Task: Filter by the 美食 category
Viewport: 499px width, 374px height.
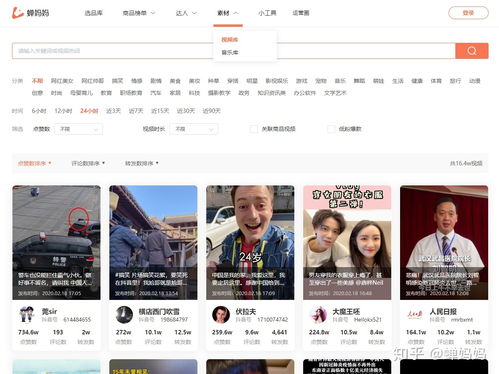Action: [x=175, y=81]
